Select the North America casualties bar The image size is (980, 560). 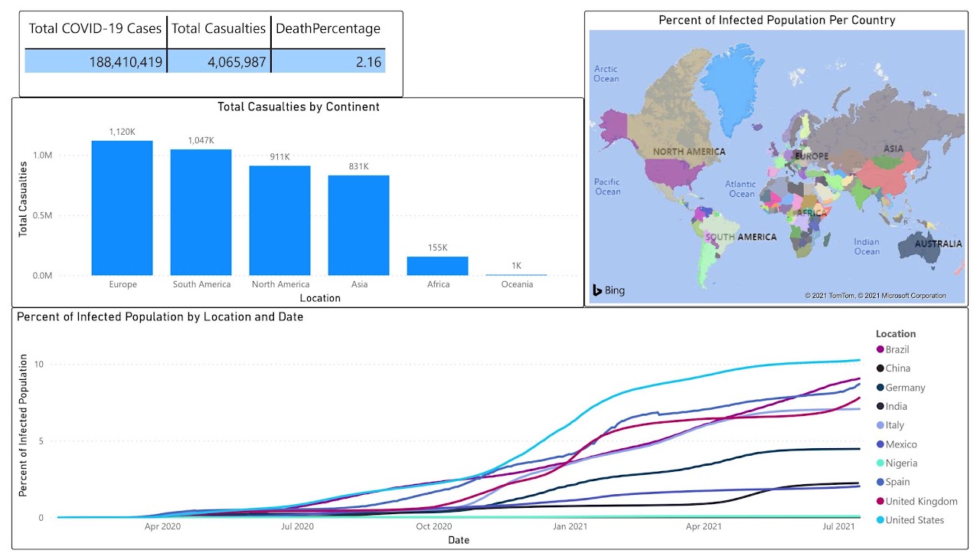(x=280, y=221)
